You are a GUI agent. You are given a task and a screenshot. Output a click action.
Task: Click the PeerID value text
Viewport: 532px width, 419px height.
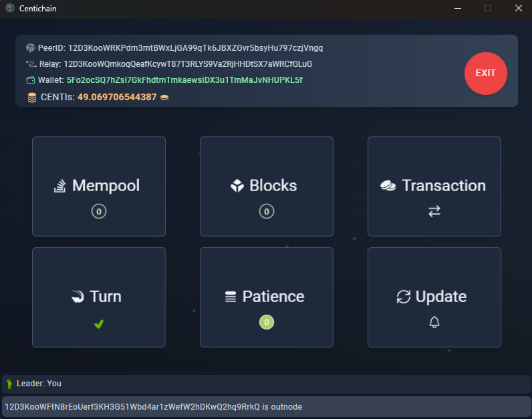pyautogui.click(x=195, y=48)
